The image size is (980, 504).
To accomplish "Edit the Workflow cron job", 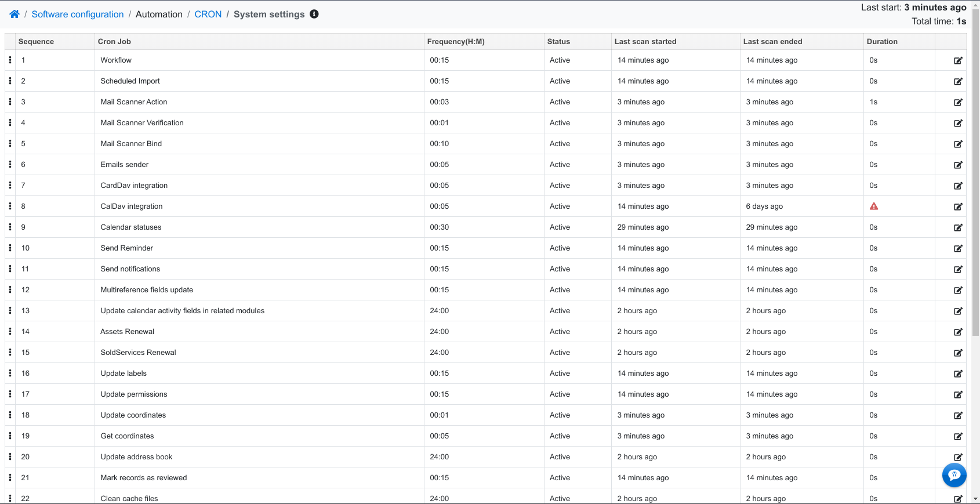I will pos(958,60).
